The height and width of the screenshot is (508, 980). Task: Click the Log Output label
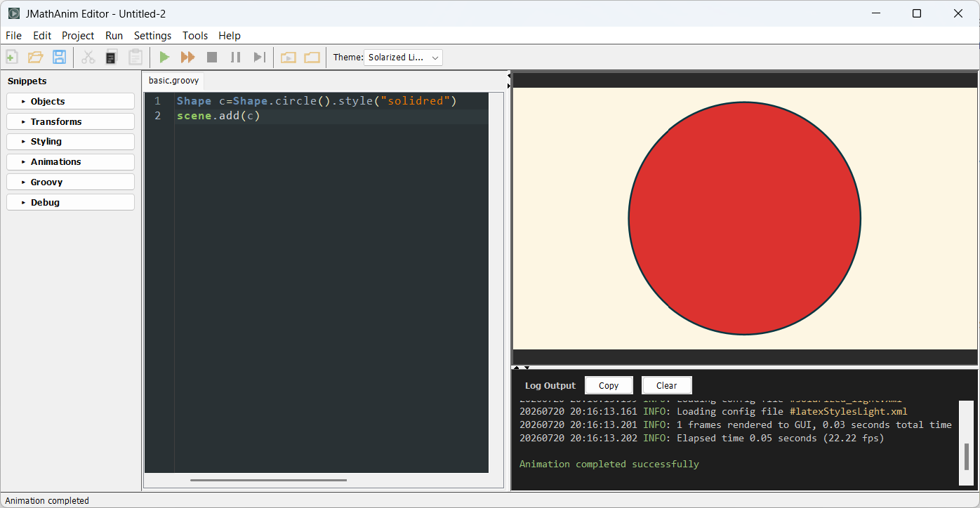(x=550, y=385)
